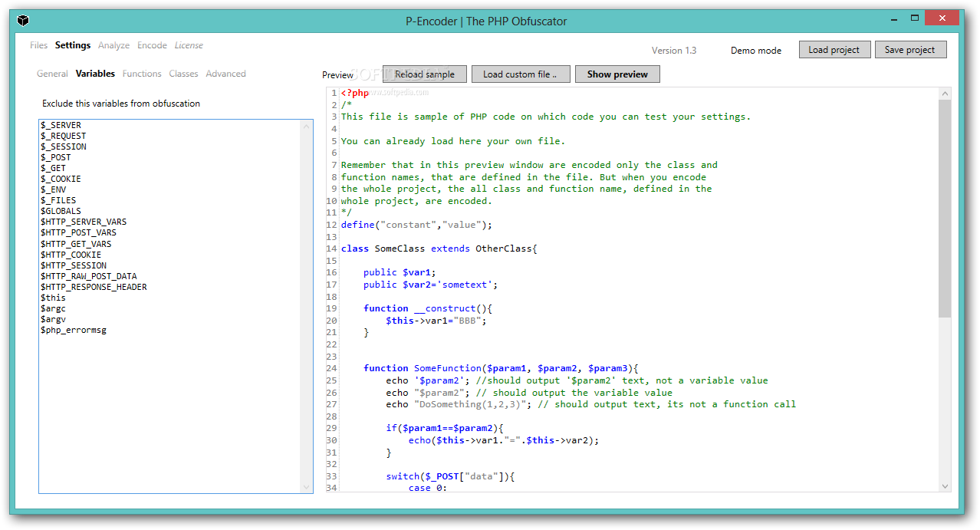Select $_SESSION in the variable list
The width and height of the screenshot is (980, 530).
pos(64,146)
